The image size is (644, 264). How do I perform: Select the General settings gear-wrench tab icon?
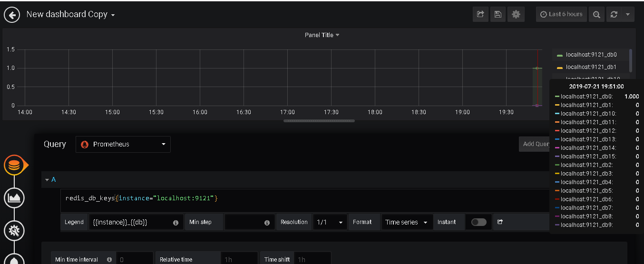[14, 231]
